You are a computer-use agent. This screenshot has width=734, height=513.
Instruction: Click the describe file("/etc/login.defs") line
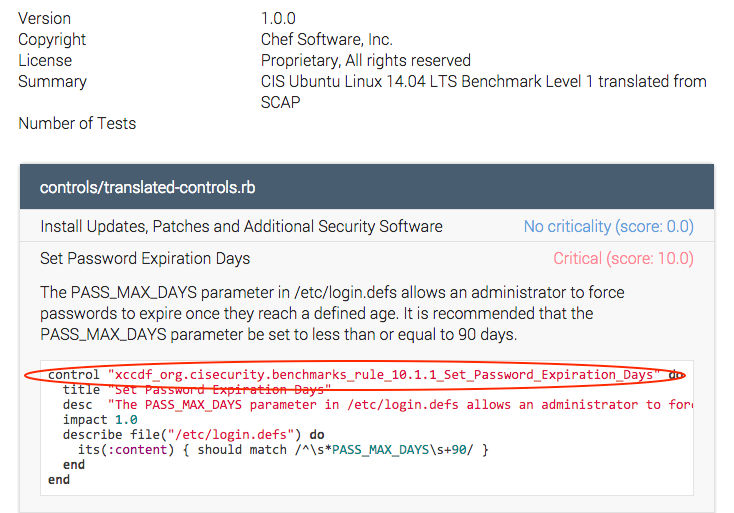[193, 435]
